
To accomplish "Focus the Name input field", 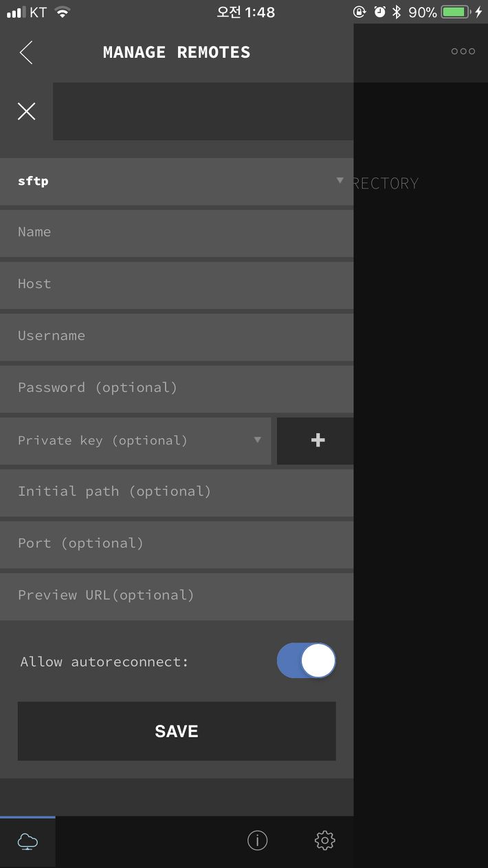I will [177, 233].
